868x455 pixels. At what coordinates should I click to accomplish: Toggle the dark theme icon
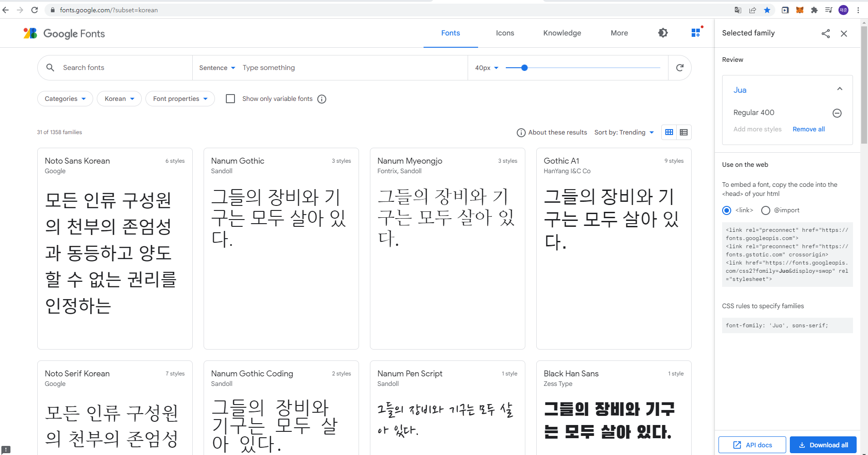[663, 33]
